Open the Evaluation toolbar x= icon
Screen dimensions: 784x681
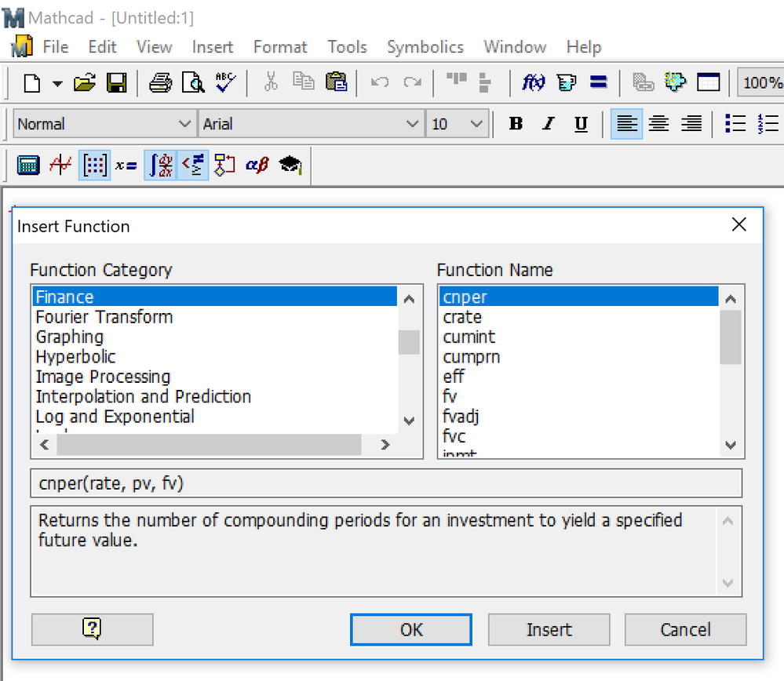126,165
